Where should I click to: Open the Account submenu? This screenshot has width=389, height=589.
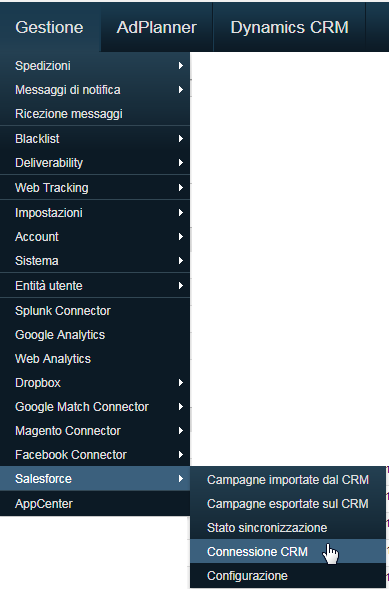coord(95,237)
